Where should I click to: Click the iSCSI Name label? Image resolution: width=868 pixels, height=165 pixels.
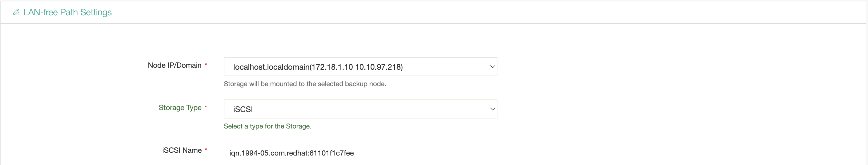(182, 150)
